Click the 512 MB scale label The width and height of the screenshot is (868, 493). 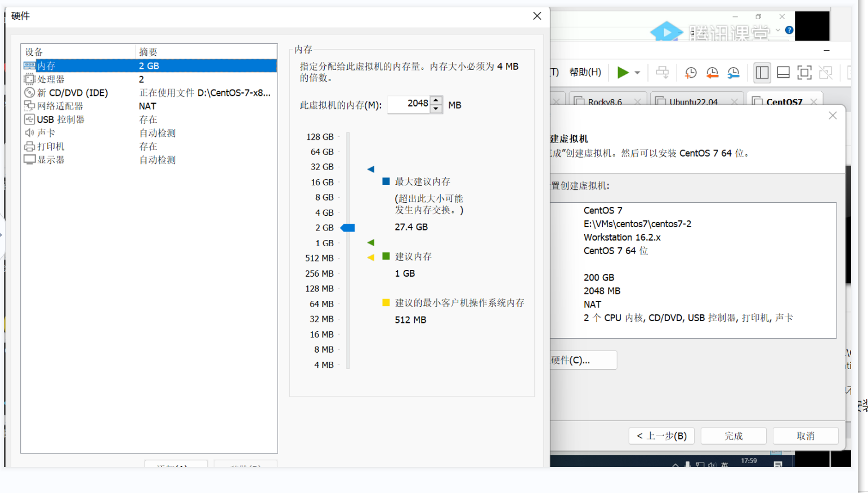[319, 258]
